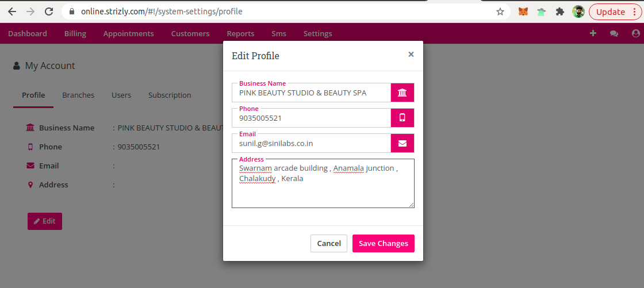Click the envelope icon beside Email field
This screenshot has height=288, width=644.
coord(402,143)
